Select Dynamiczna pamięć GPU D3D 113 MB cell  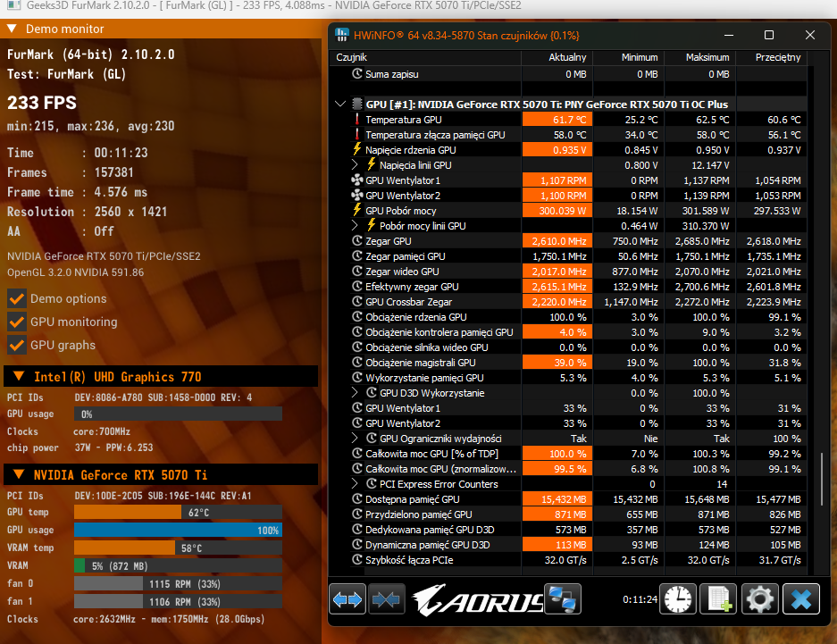coord(557,545)
